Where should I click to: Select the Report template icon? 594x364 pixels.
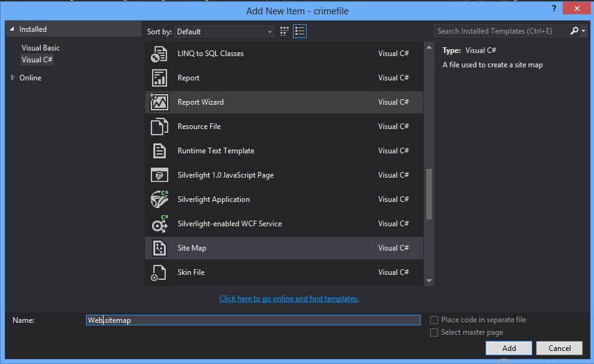[158, 78]
